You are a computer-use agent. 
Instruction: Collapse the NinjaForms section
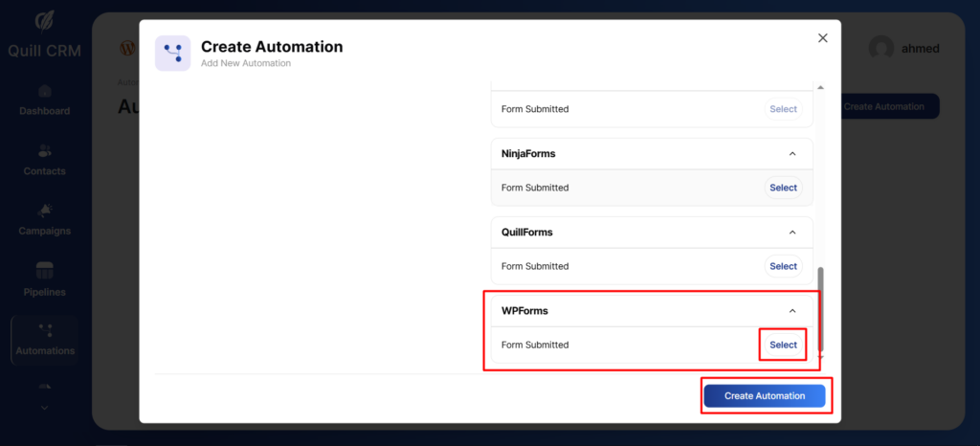pyautogui.click(x=791, y=154)
